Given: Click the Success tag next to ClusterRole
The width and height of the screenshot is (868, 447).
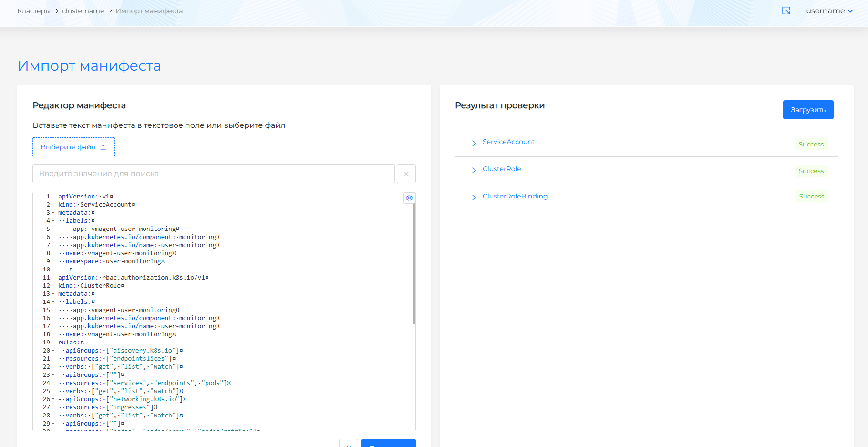Looking at the screenshot, I should click(x=811, y=171).
